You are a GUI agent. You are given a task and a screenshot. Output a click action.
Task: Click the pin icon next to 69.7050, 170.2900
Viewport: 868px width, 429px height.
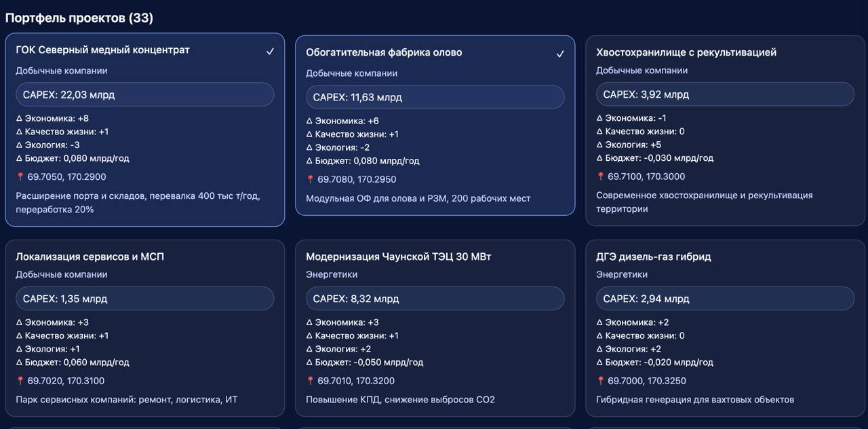coord(20,177)
